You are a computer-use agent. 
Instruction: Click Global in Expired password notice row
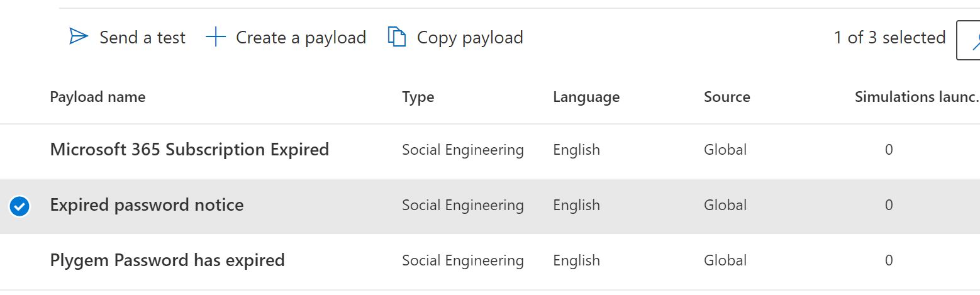click(725, 205)
